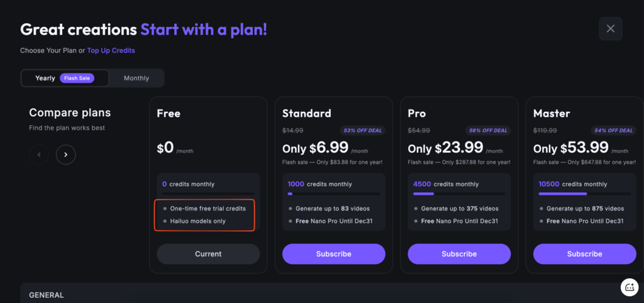The image size is (644, 303).
Task: Click the Standard 53% OFF DEAL badge
Action: [364, 131]
